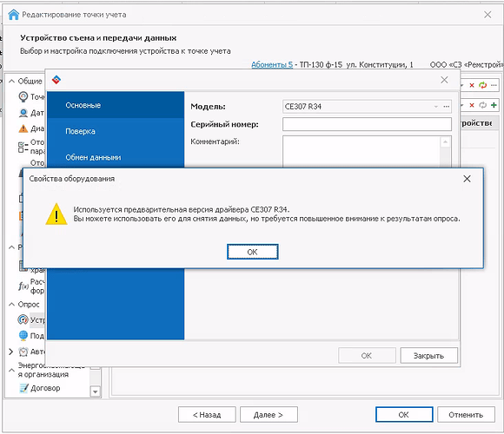Click the green-red refresh icon in first row
This screenshot has width=504, height=434.
click(482, 85)
